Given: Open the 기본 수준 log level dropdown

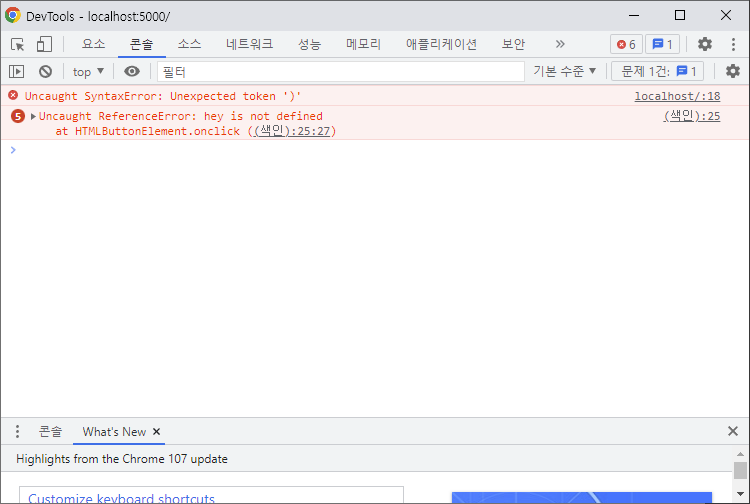Looking at the screenshot, I should (x=564, y=72).
